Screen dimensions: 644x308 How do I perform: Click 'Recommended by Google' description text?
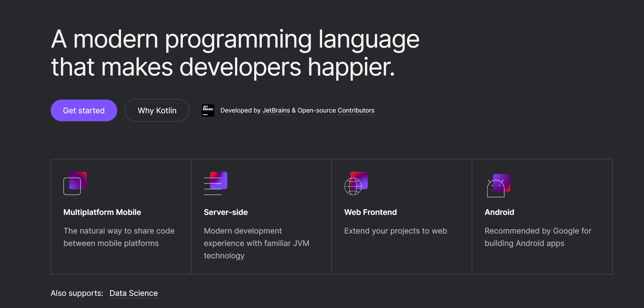pos(538,237)
